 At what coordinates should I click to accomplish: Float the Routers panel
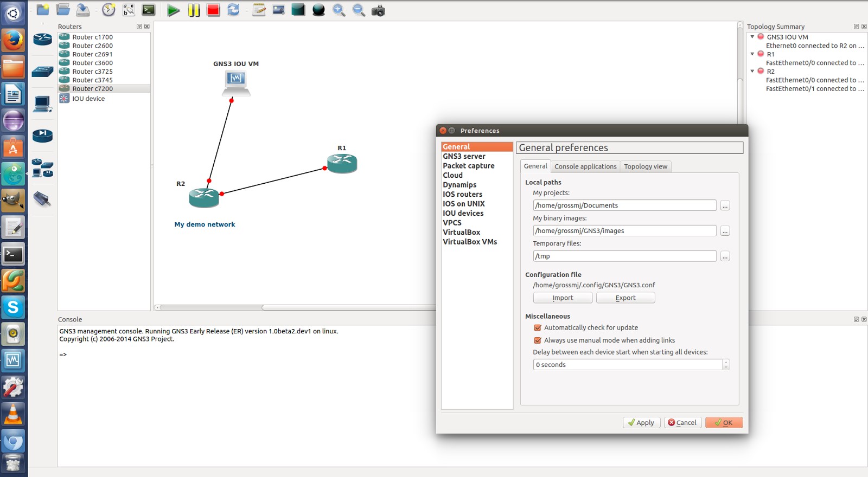(139, 27)
